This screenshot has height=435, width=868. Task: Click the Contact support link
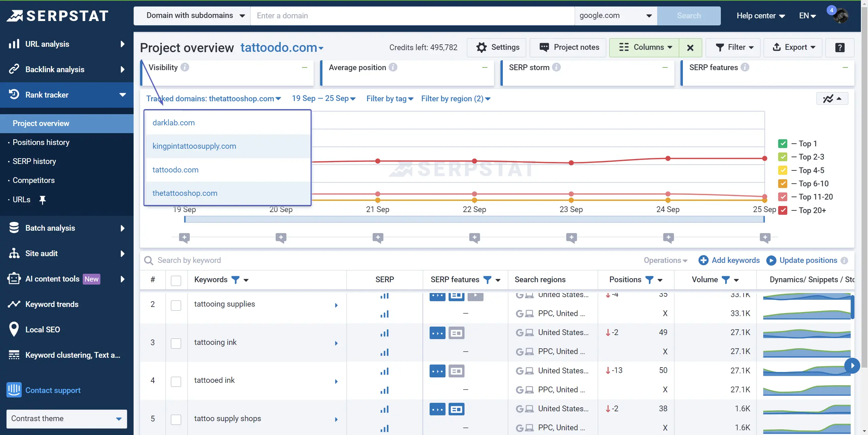[53, 390]
